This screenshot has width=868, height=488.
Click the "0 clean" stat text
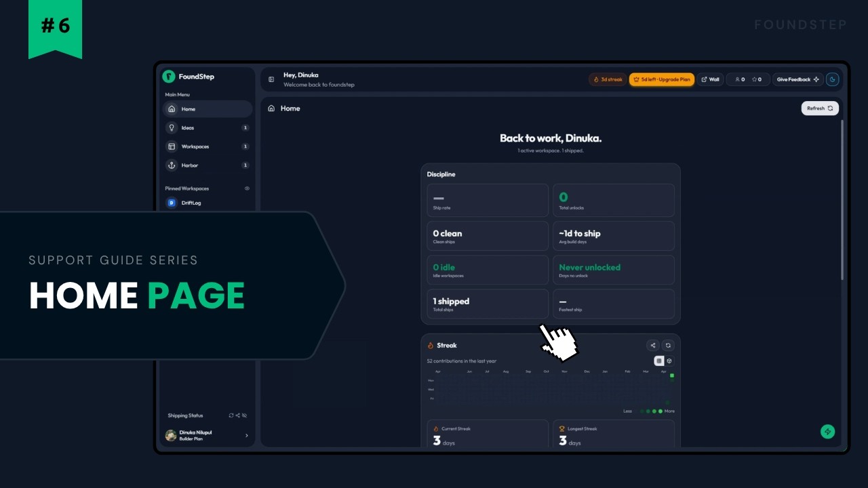point(448,233)
